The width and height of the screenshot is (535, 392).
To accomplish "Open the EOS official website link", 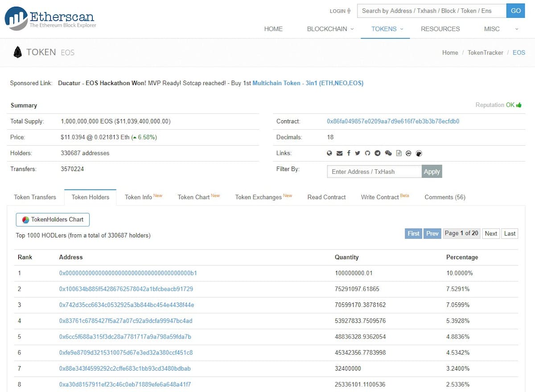I will [329, 153].
